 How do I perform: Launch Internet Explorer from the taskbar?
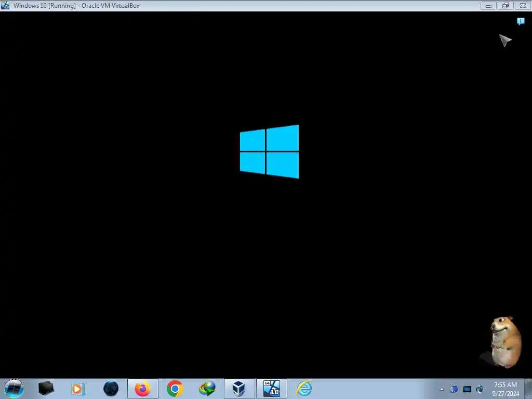[304, 389]
